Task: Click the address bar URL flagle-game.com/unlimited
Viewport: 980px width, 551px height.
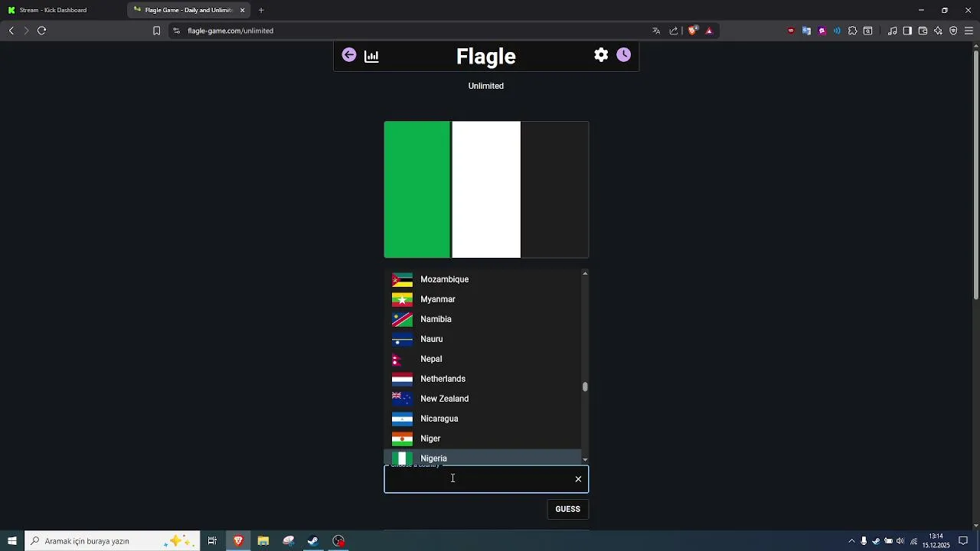Action: point(230,31)
